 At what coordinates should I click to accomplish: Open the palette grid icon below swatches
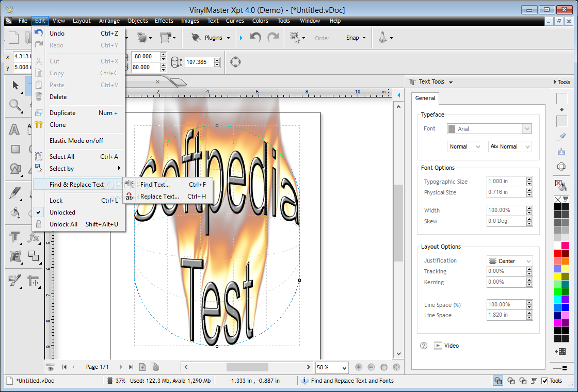click(560, 351)
